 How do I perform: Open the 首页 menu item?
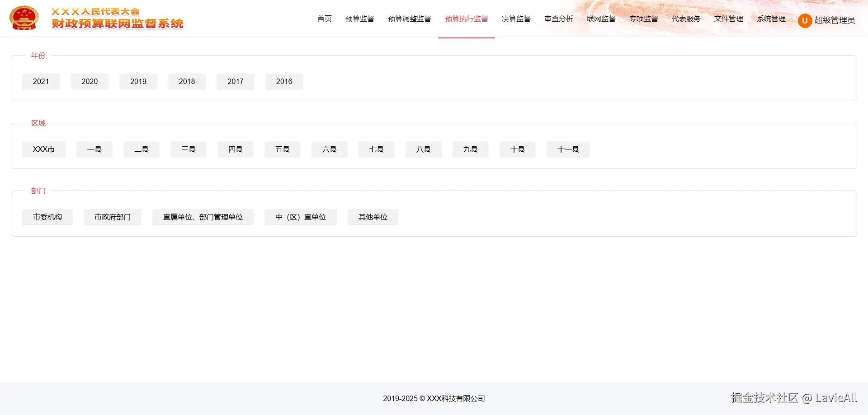(324, 19)
